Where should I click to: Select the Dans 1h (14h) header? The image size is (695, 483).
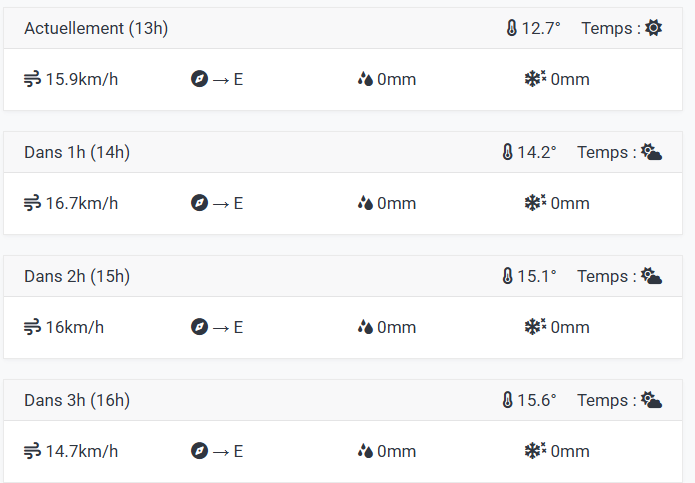click(77, 152)
